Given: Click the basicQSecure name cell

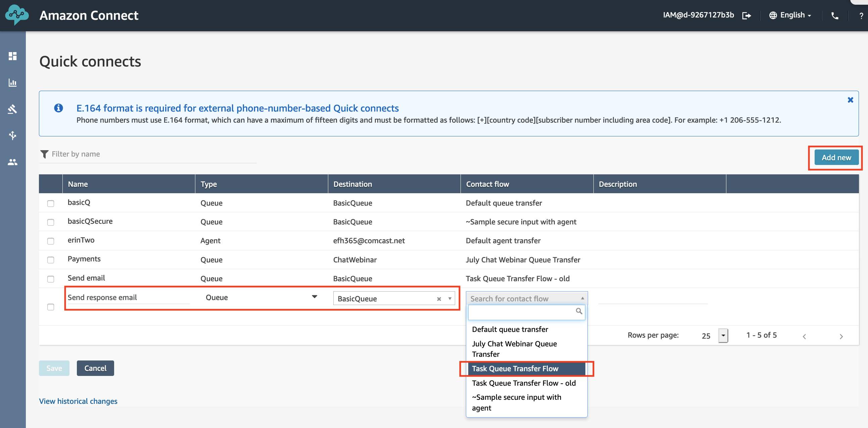Looking at the screenshot, I should 90,221.
